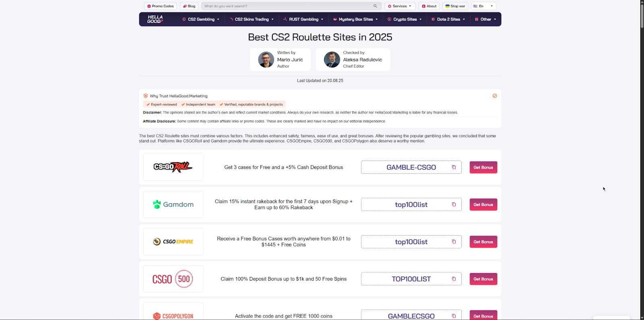Select the CSGORoll logo
644x320 pixels.
[x=173, y=167]
